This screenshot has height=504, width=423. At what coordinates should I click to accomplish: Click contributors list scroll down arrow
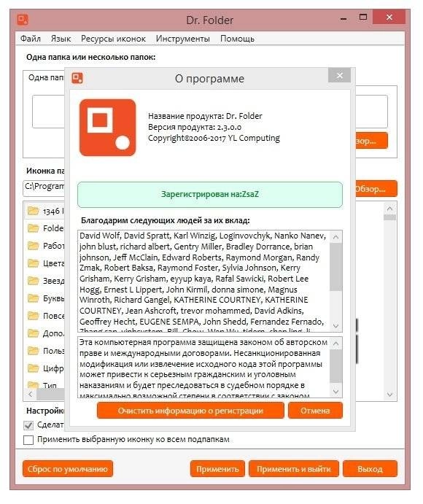coord(336,326)
